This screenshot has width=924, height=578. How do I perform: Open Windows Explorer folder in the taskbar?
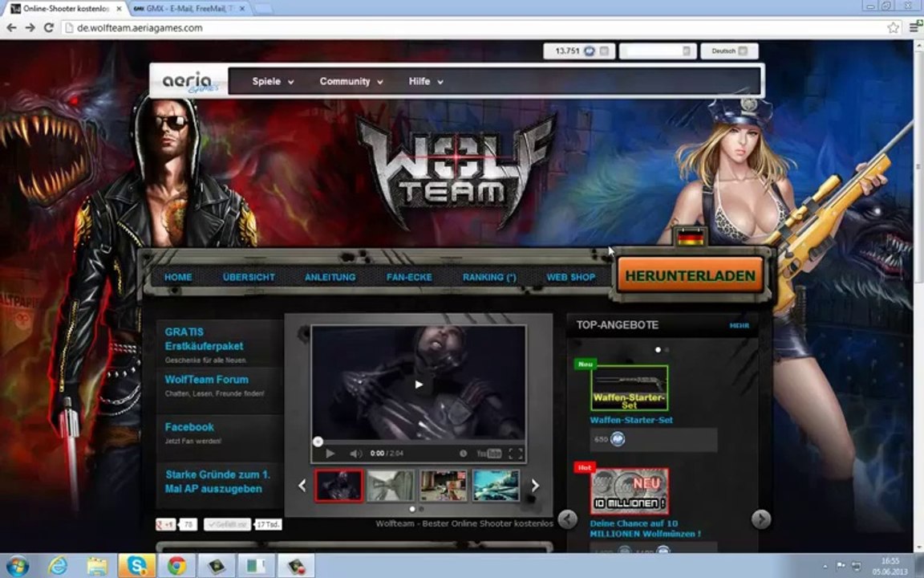pyautogui.click(x=97, y=566)
